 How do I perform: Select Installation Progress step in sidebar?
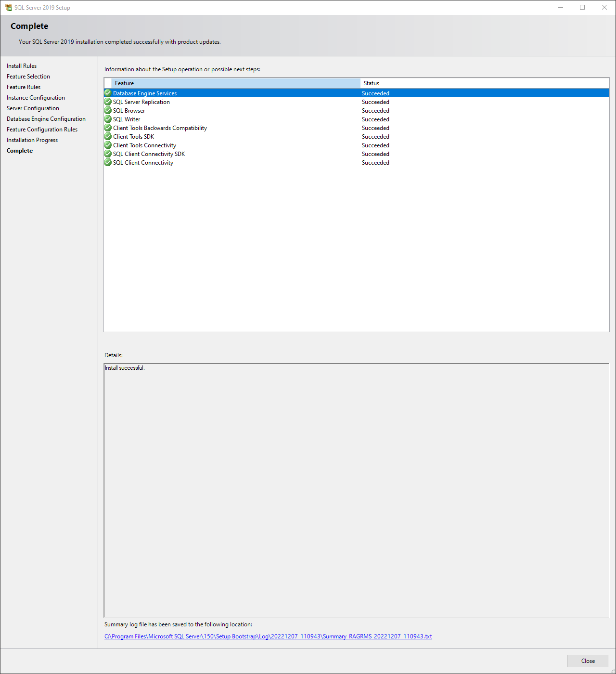(x=32, y=140)
